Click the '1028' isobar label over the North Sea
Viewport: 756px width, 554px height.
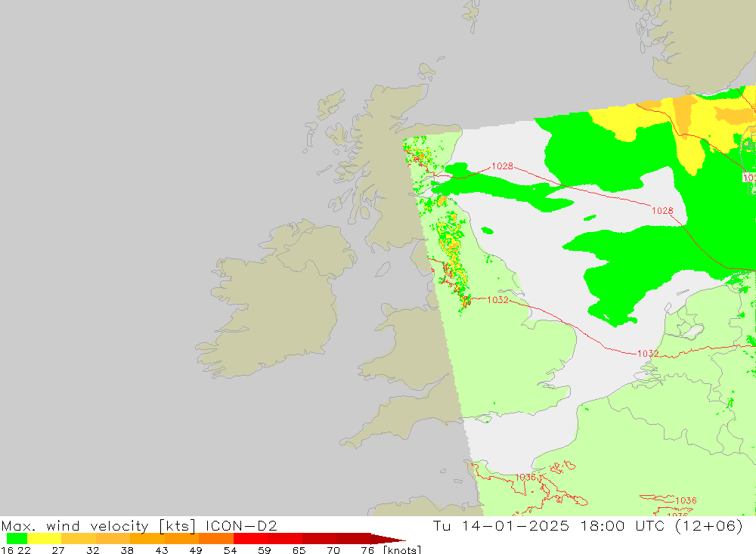point(662,211)
